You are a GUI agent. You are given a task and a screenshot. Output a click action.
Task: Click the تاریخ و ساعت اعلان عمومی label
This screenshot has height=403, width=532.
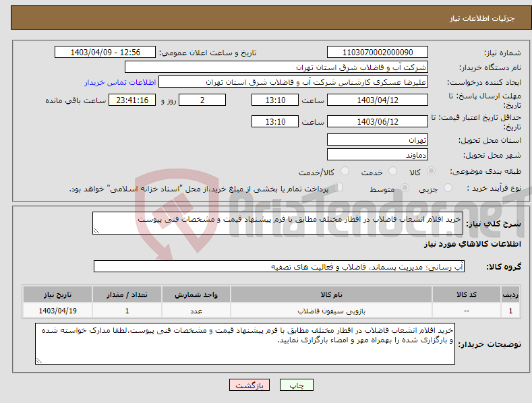coord(208,53)
